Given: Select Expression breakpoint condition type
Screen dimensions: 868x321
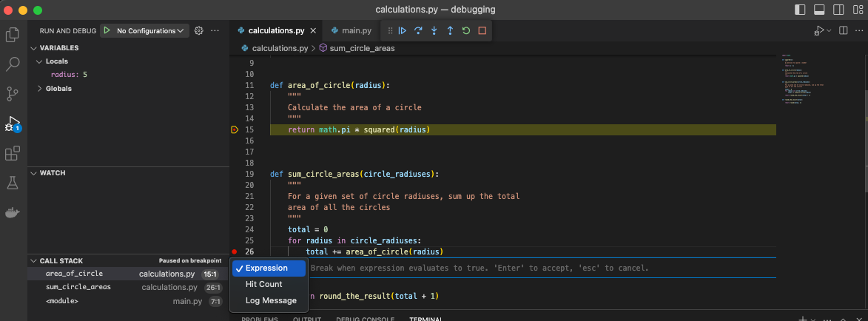Looking at the screenshot, I should 269,268.
